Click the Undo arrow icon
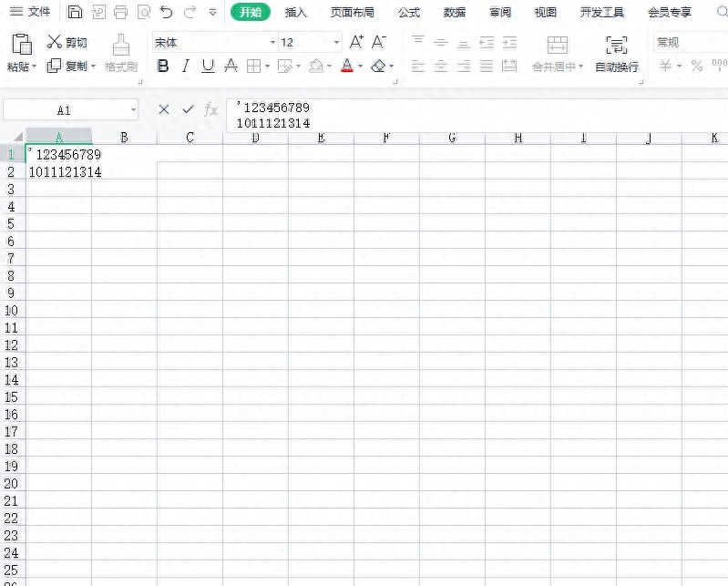The image size is (728, 586). [x=166, y=12]
